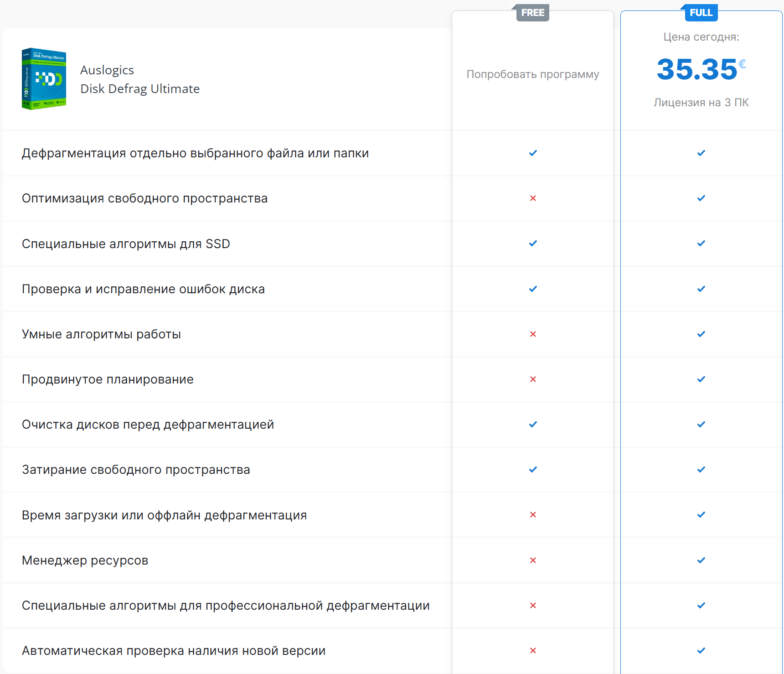The image size is (784, 674).
Task: Select the FULL plan badge
Action: 701,13
